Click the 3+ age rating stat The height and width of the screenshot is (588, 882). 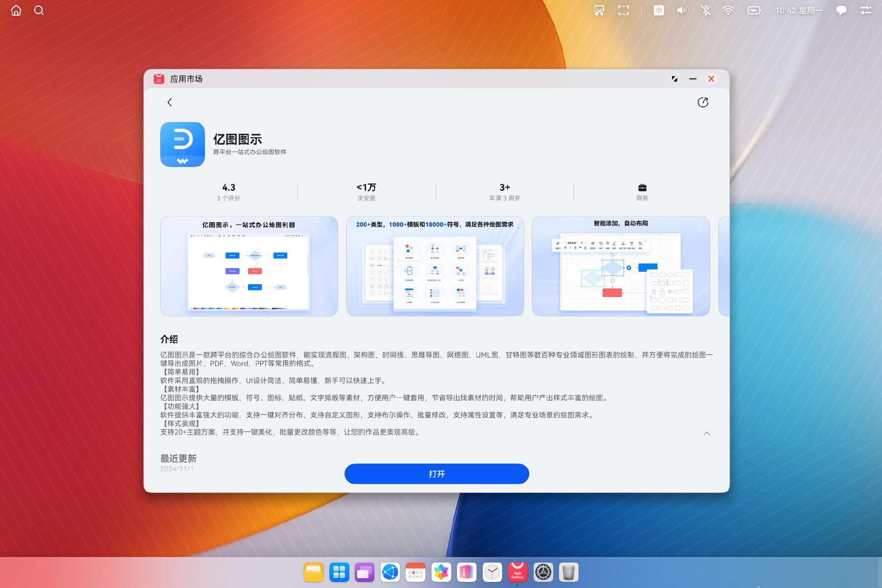tap(505, 192)
